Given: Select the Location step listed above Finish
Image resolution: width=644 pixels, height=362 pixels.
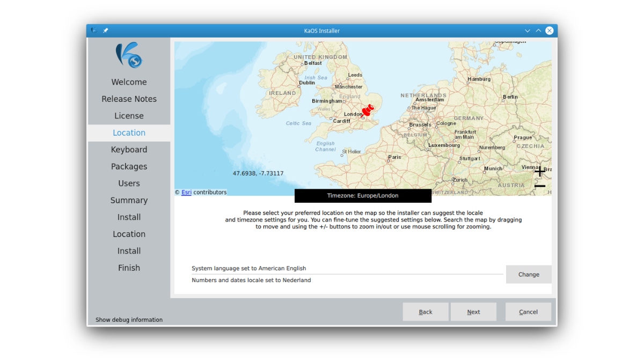Looking at the screenshot, I should click(129, 234).
